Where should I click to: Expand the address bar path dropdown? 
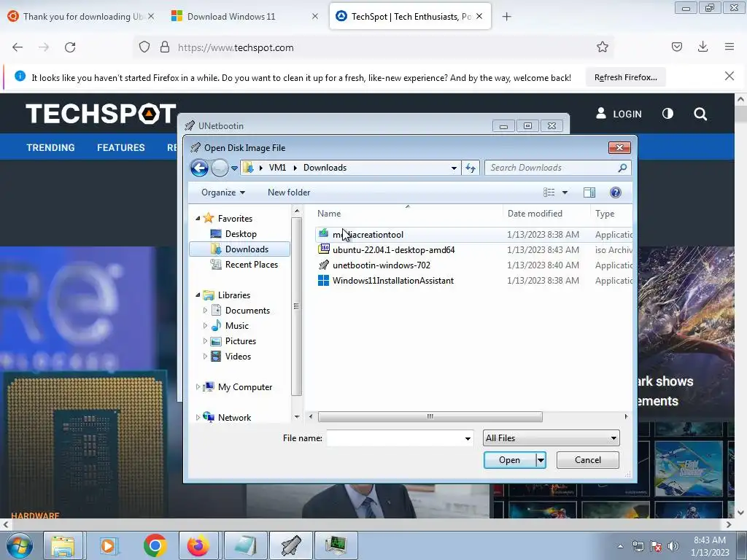[x=454, y=168]
